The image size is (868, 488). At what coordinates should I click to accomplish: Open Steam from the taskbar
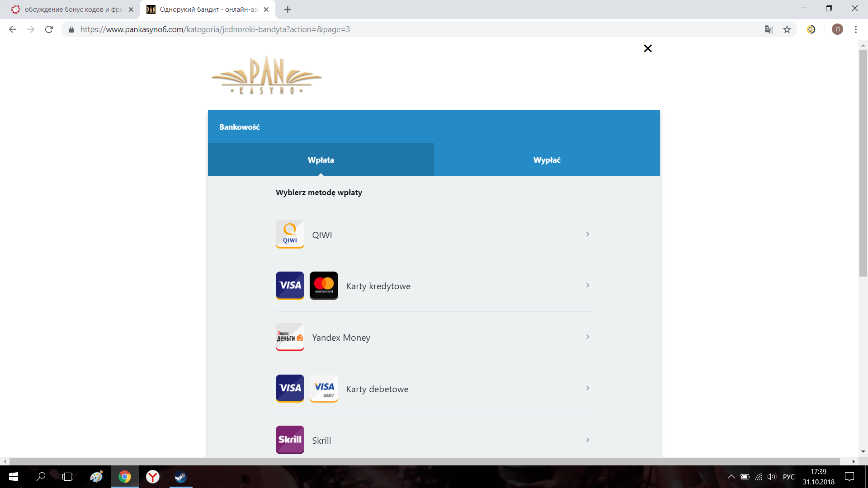click(181, 477)
